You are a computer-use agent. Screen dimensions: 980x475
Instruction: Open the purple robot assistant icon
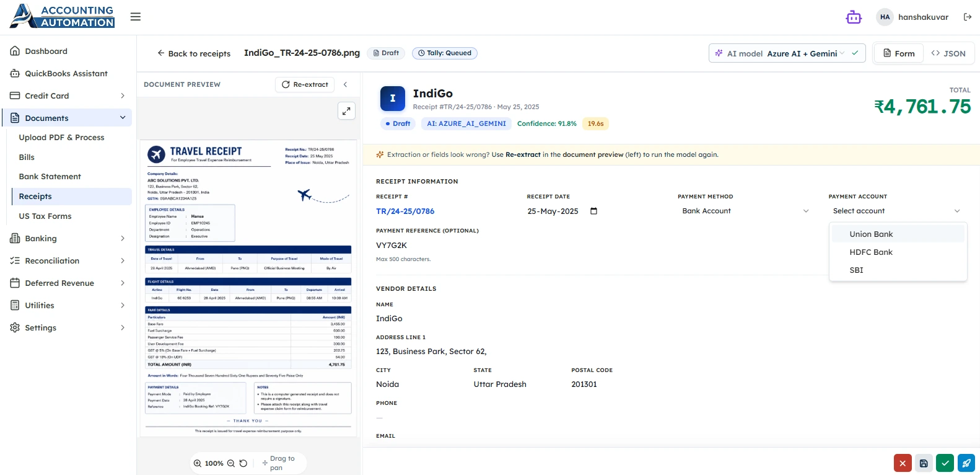(x=854, y=17)
